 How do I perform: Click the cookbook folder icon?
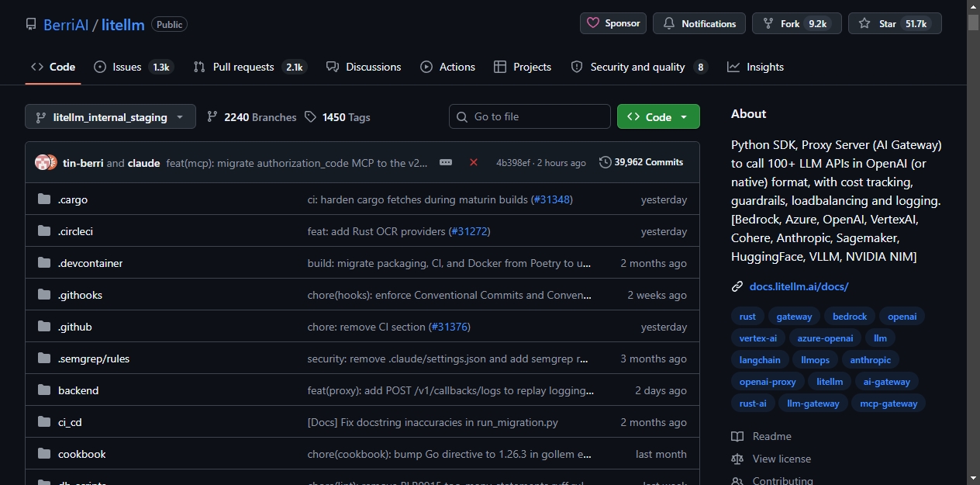(x=44, y=454)
